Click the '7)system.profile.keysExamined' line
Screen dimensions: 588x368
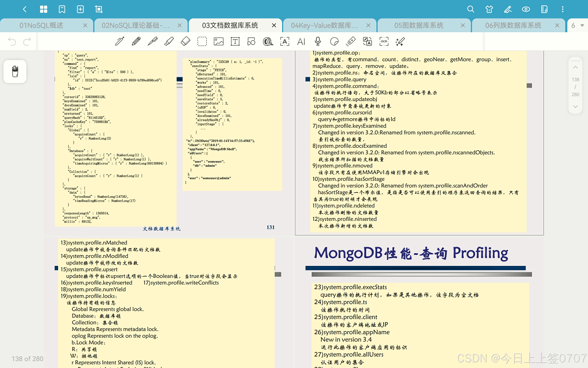click(x=349, y=126)
